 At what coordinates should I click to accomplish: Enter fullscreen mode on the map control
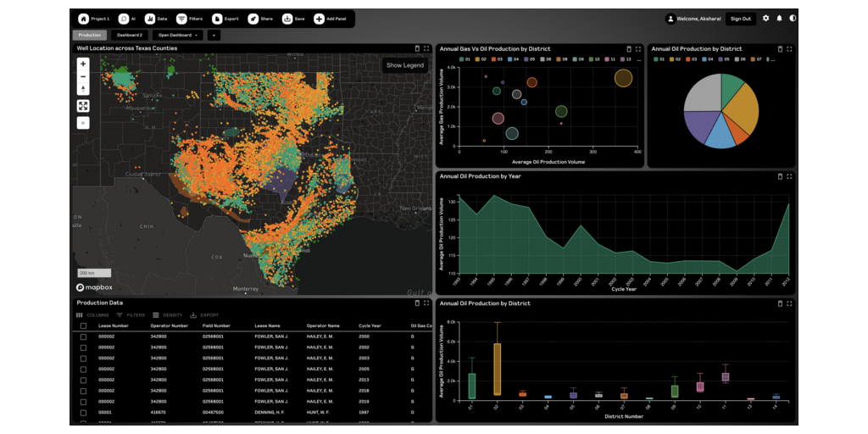tap(83, 106)
